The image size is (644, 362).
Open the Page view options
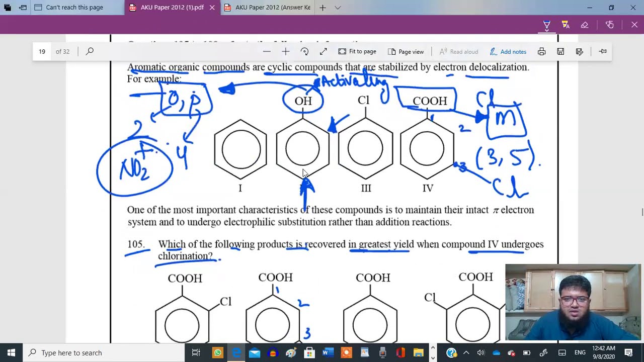pyautogui.click(x=406, y=51)
